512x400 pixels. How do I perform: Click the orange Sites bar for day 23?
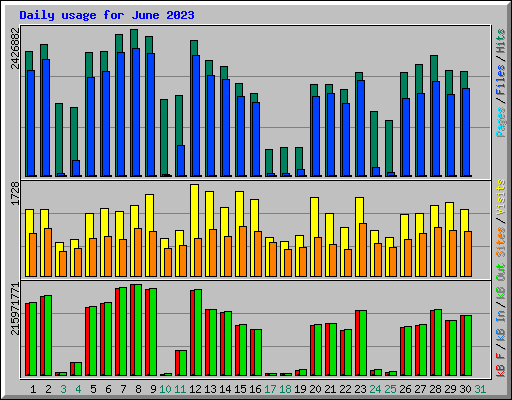point(363,250)
